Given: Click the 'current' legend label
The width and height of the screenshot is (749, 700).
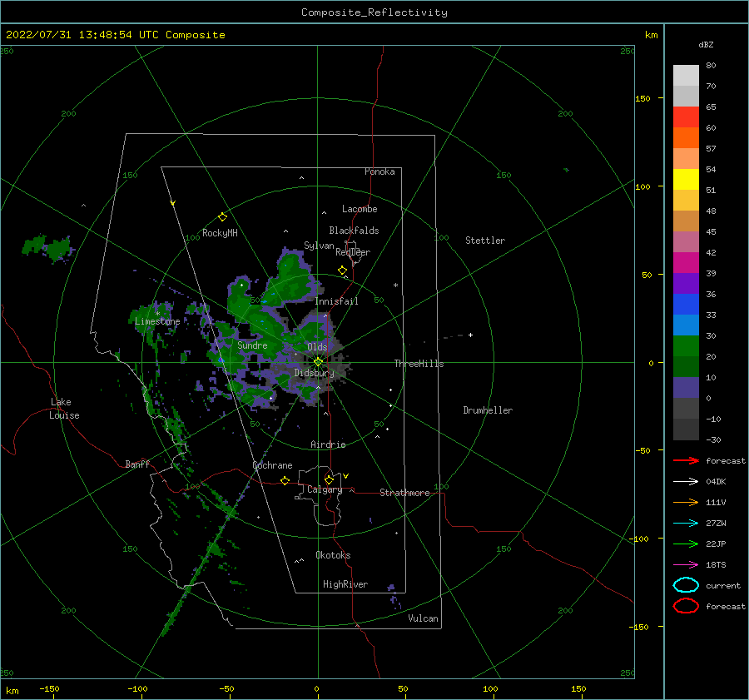Looking at the screenshot, I should click(723, 585).
